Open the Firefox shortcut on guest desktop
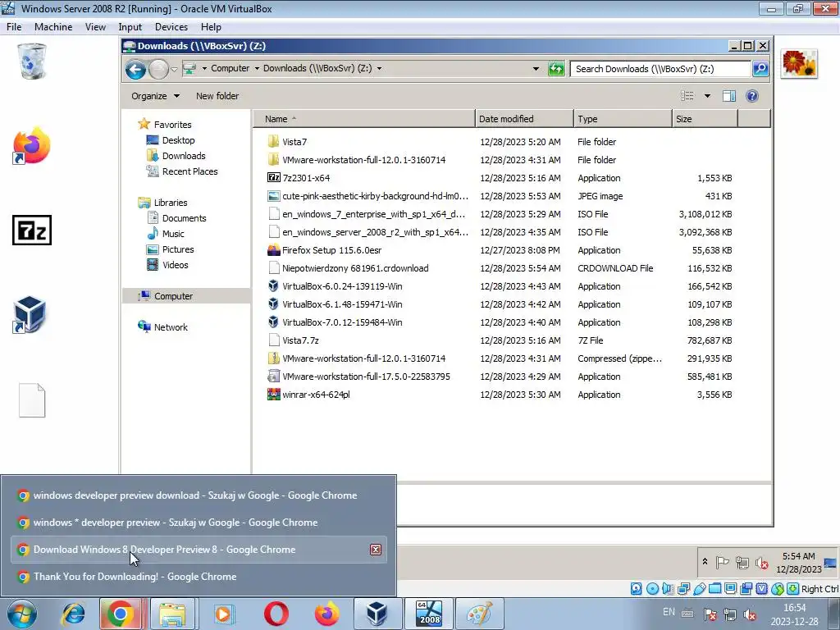The height and width of the screenshot is (630, 840). click(x=32, y=145)
